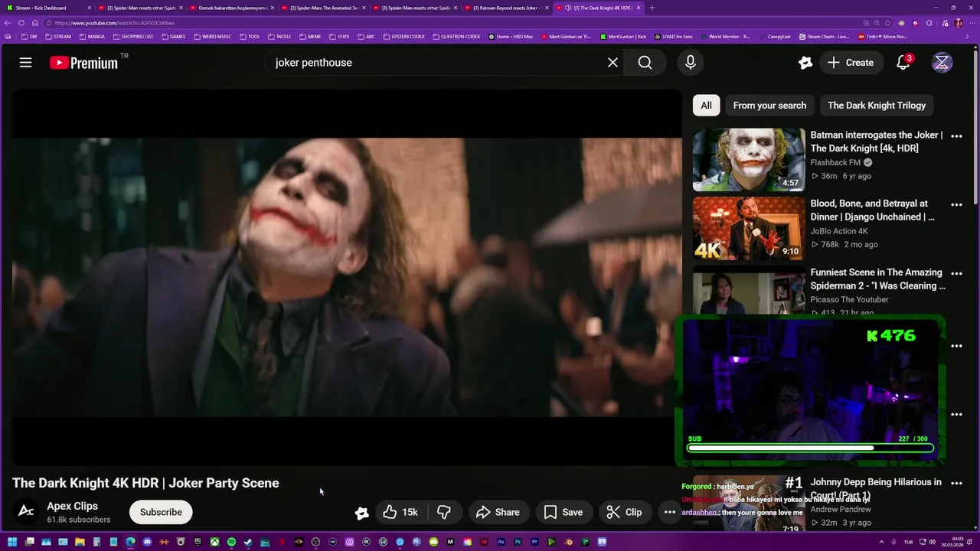
Task: Switch to 'Stream - Kick Dashboard' browser tab
Action: pos(46,8)
